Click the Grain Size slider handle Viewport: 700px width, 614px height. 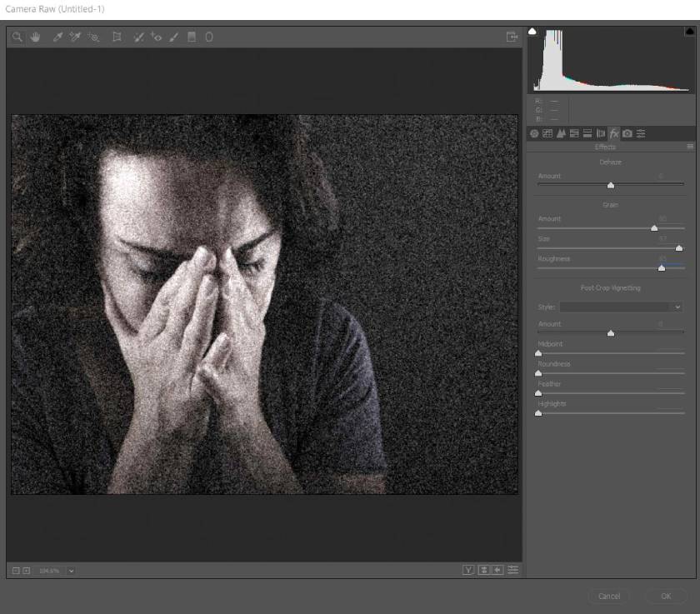(679, 248)
